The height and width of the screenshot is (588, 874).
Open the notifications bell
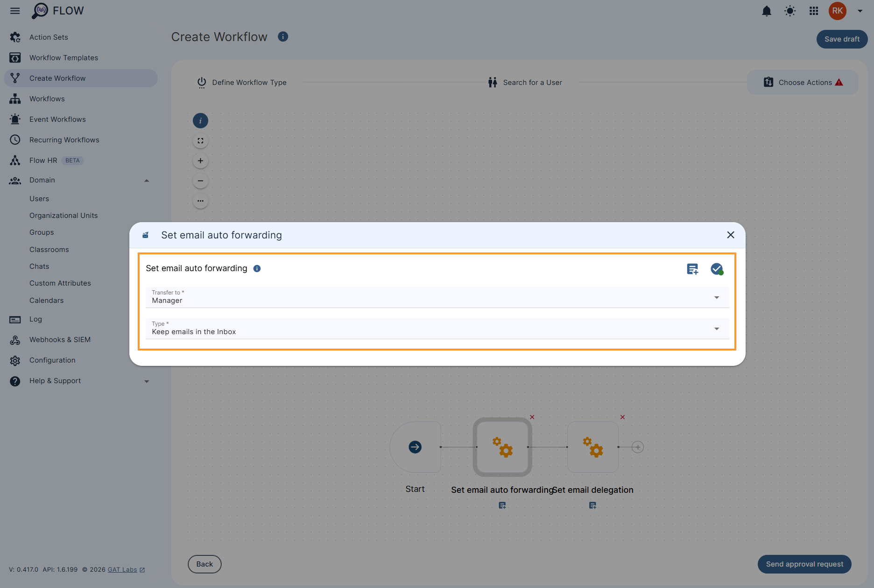(x=766, y=11)
